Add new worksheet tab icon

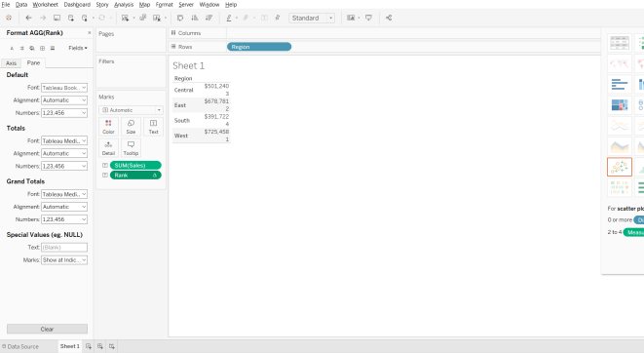coord(89,346)
